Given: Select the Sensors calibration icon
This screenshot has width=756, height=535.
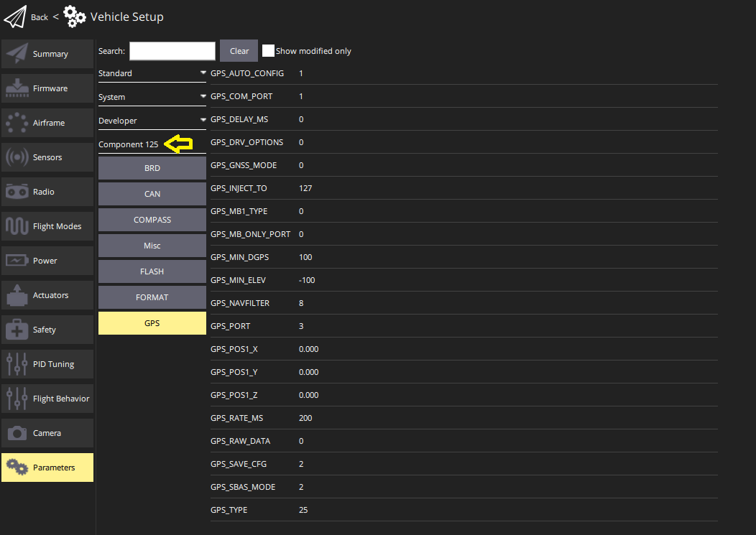Looking at the screenshot, I should click(16, 157).
